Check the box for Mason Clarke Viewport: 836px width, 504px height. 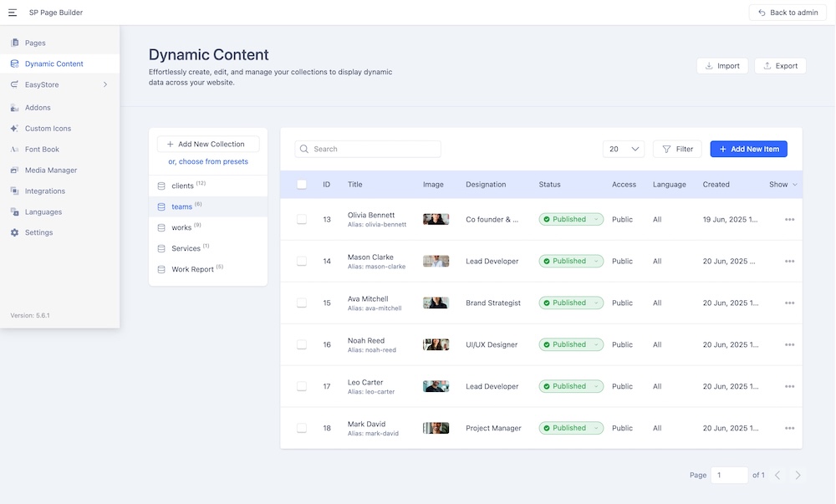pos(302,262)
